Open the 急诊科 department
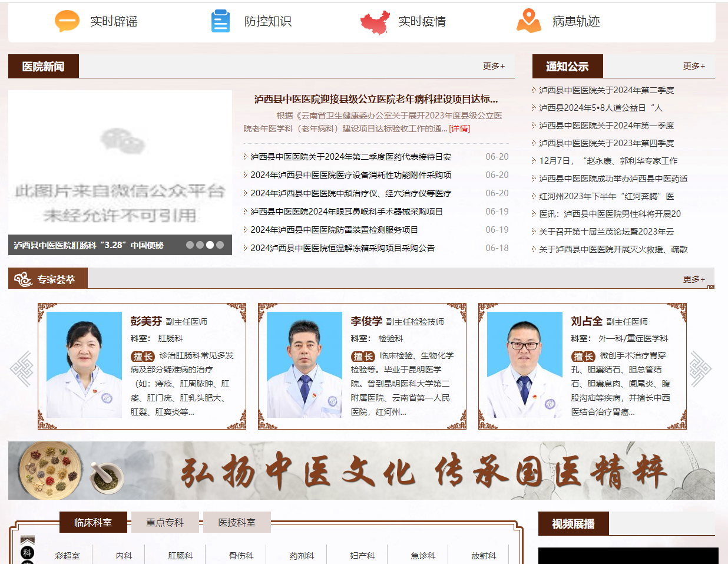The height and width of the screenshot is (564, 728). coord(423,556)
